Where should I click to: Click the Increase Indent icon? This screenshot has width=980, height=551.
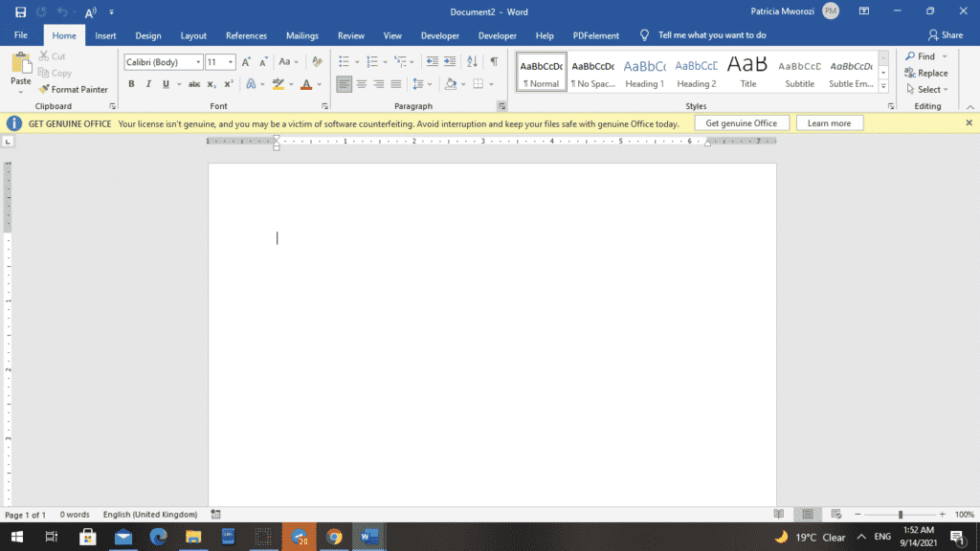(451, 62)
